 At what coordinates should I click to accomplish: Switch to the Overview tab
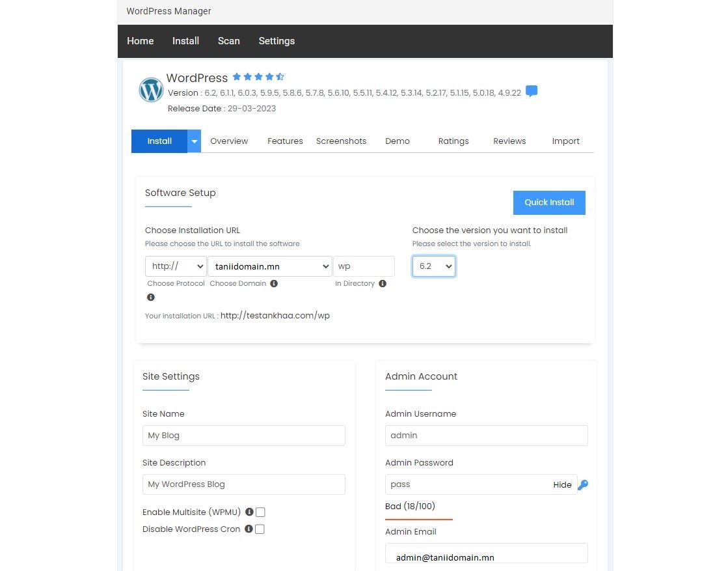coord(229,141)
